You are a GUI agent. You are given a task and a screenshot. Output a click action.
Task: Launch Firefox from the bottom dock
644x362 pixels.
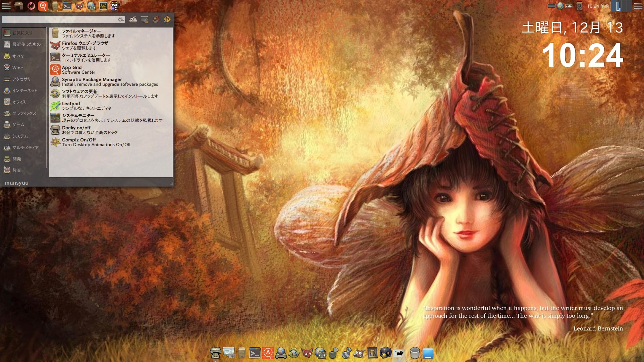(307, 353)
